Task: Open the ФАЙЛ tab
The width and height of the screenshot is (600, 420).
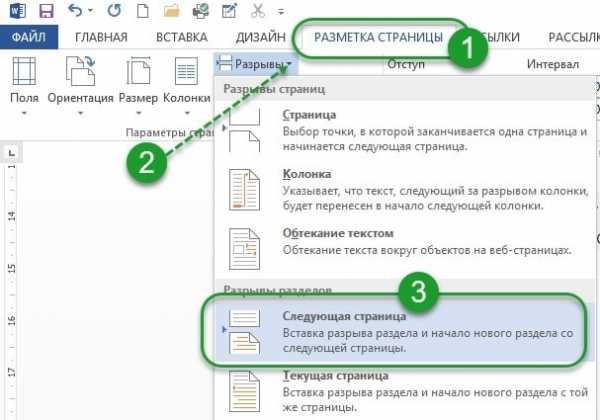Action: point(30,38)
